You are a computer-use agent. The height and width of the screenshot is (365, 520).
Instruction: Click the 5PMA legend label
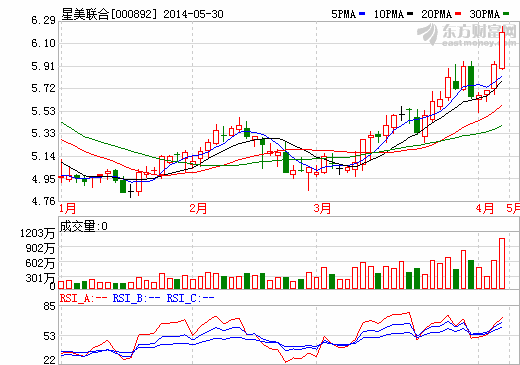(343, 14)
